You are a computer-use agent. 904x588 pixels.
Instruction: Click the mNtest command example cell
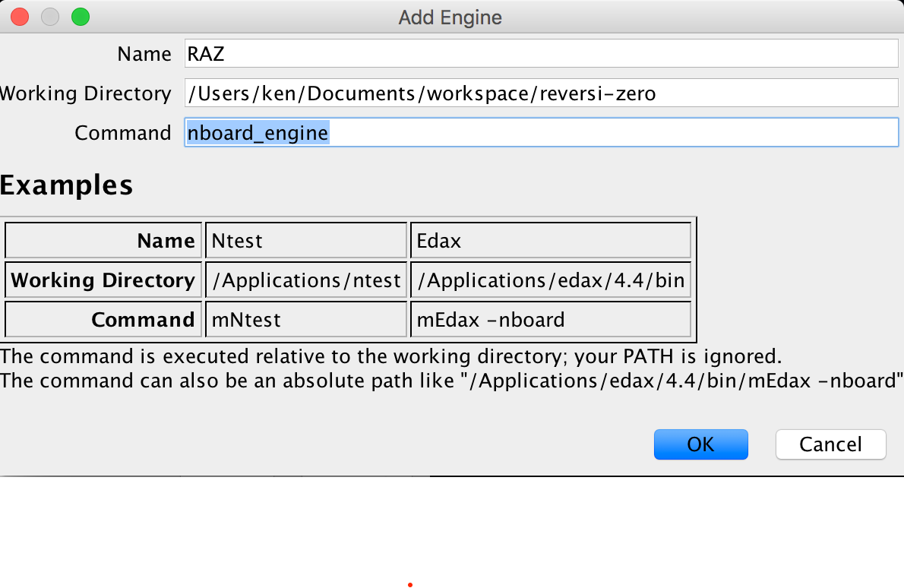tap(306, 320)
